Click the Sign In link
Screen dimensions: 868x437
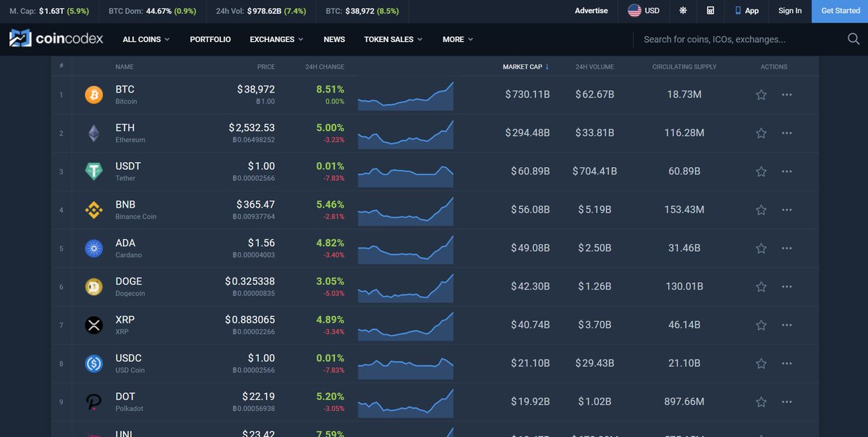point(790,11)
